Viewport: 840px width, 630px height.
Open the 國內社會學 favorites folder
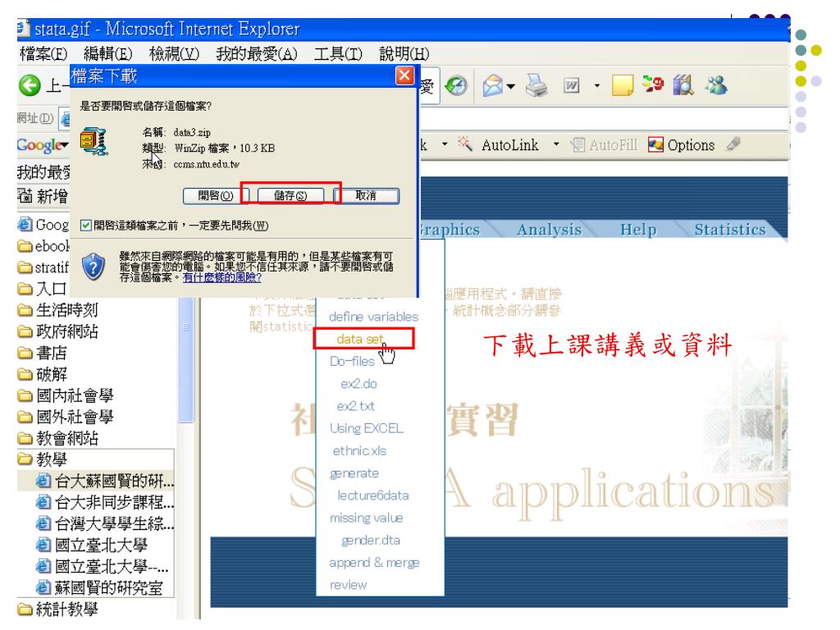66,395
